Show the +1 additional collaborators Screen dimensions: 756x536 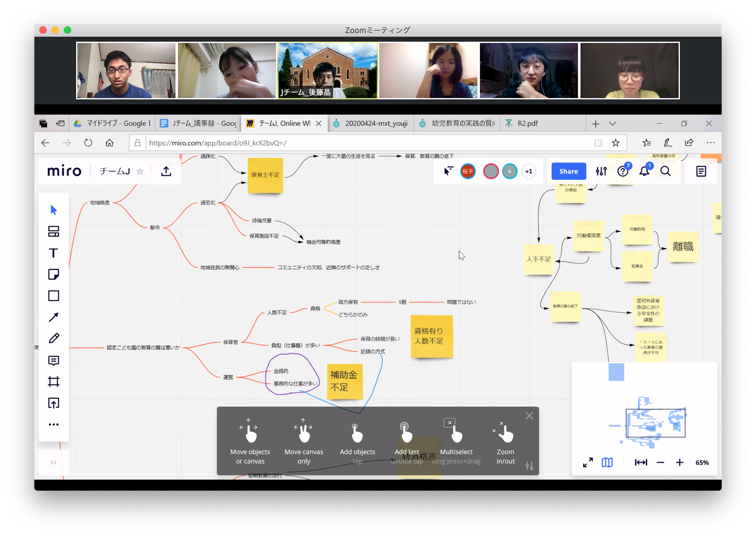point(529,171)
